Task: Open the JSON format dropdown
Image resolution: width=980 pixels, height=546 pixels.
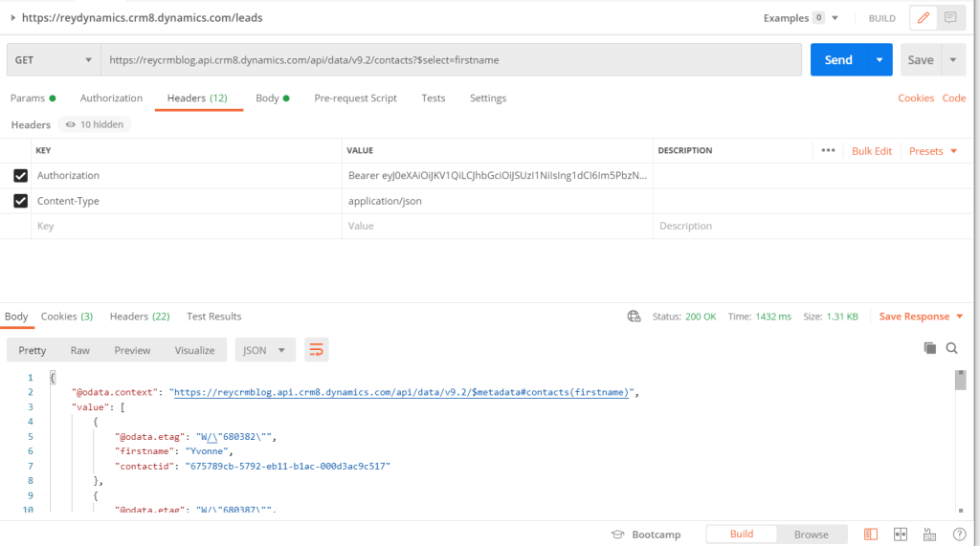Action: pyautogui.click(x=265, y=350)
